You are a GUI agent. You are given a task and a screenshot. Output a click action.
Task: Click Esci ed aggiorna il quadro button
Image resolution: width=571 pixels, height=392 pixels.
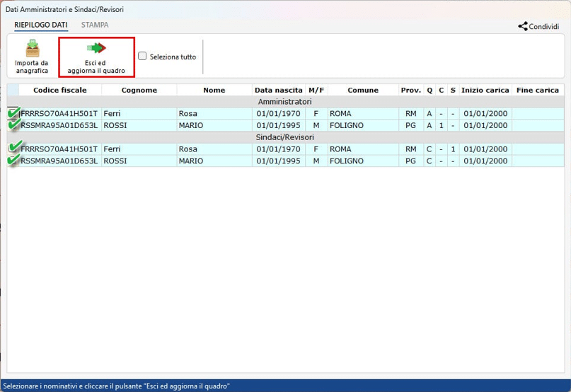(x=96, y=57)
